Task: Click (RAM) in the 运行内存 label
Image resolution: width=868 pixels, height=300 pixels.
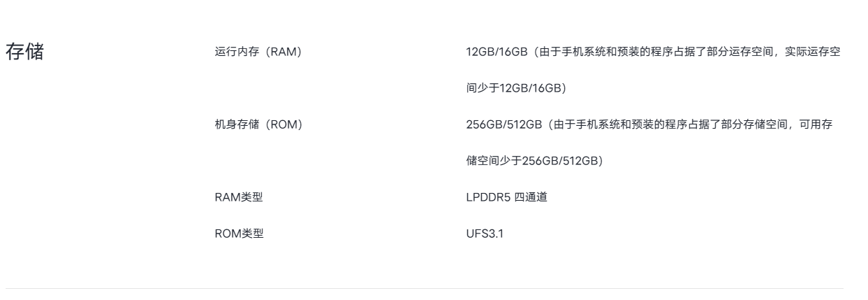Action: [281, 53]
